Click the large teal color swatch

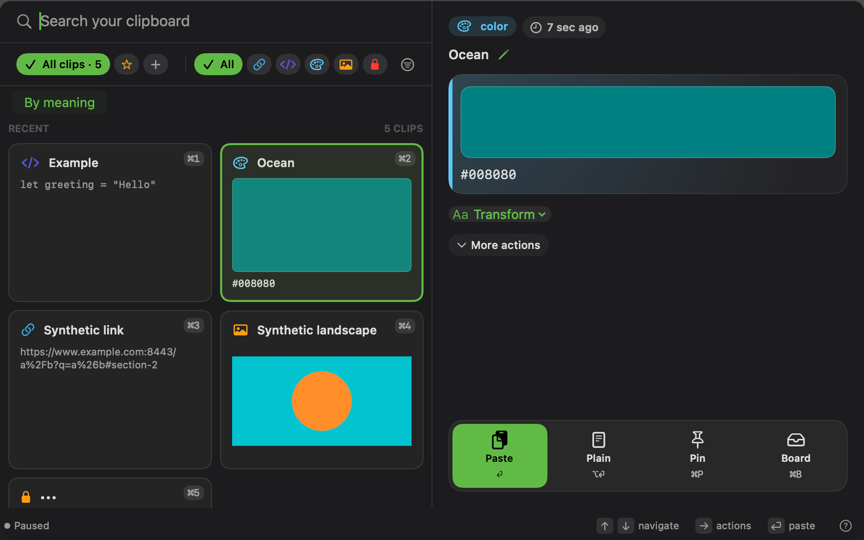click(x=648, y=122)
